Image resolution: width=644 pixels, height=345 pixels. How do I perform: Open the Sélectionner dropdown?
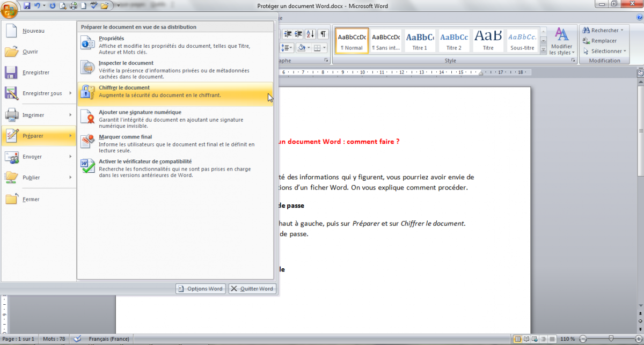pyautogui.click(x=604, y=51)
